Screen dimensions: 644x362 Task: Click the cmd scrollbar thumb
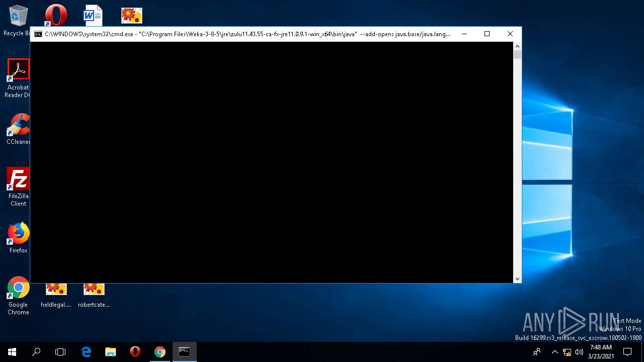click(517, 55)
